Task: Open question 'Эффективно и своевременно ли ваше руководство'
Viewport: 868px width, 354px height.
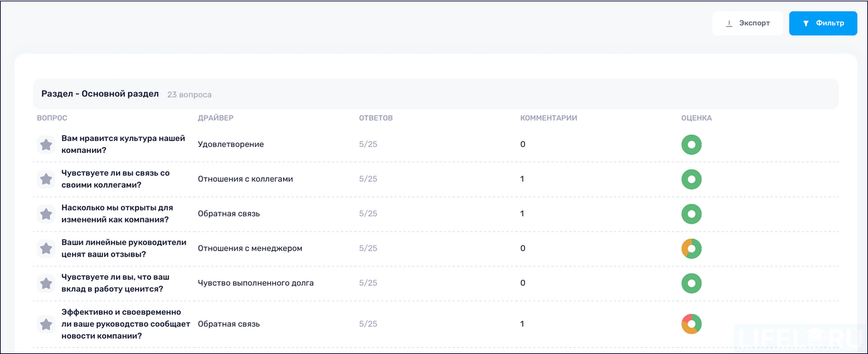Action: point(126,324)
